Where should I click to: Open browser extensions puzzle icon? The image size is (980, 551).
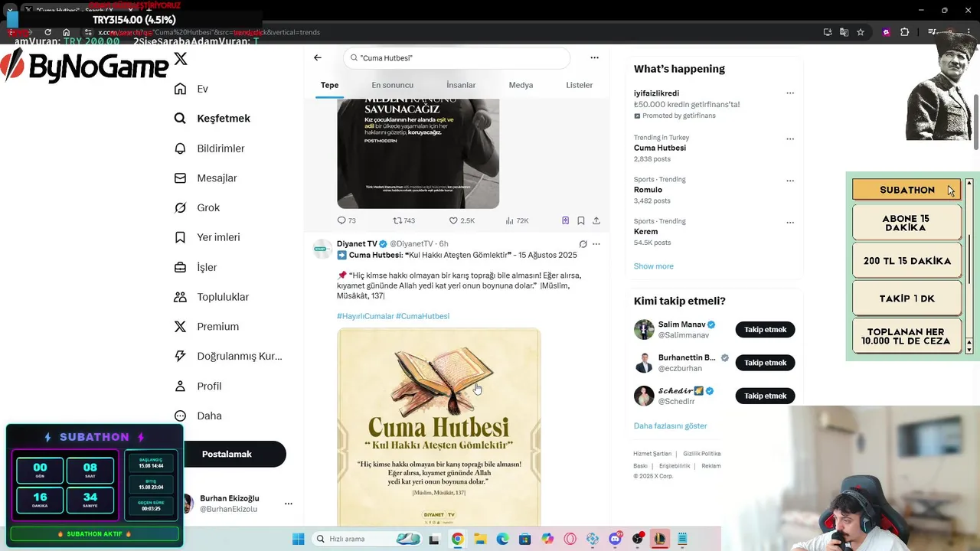[904, 32]
